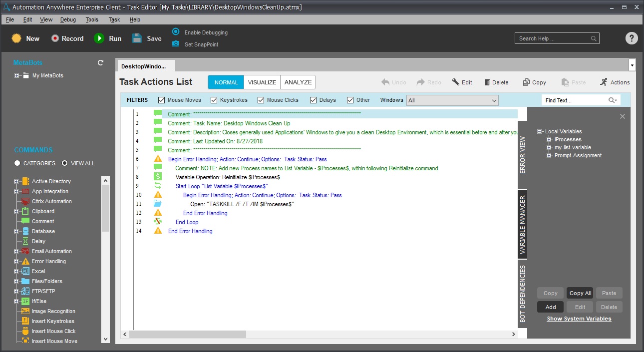The image size is (644, 352).
Task: Open the File menu
Action: pyautogui.click(x=10, y=19)
